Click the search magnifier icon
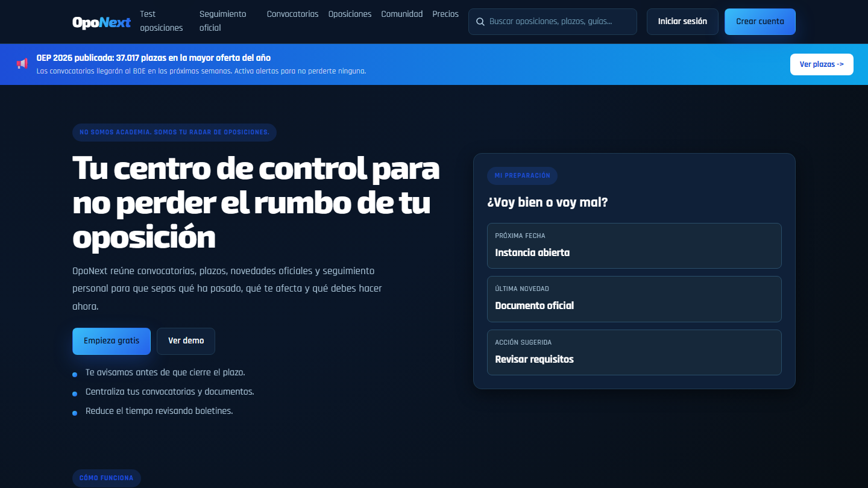This screenshot has height=488, width=868. click(x=480, y=22)
